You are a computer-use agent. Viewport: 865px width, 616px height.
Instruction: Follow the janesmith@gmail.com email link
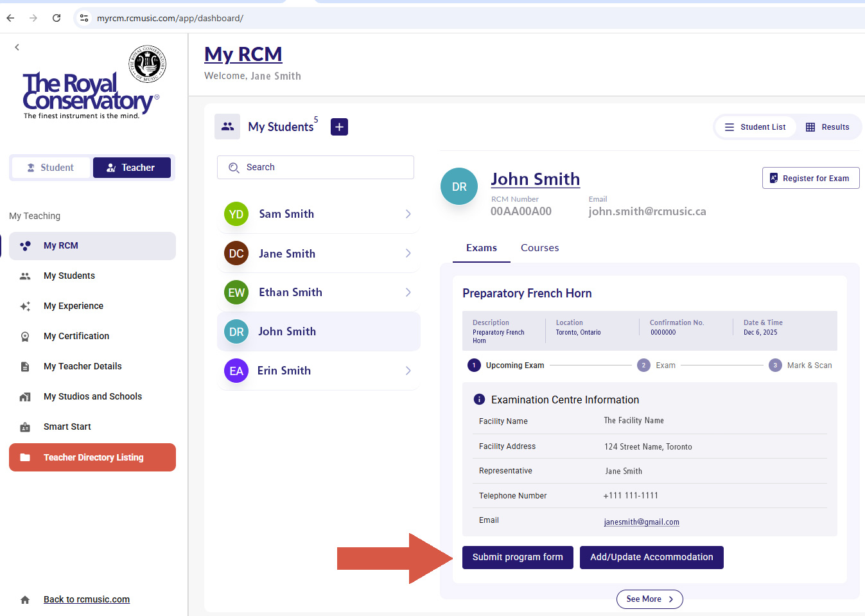coord(641,522)
